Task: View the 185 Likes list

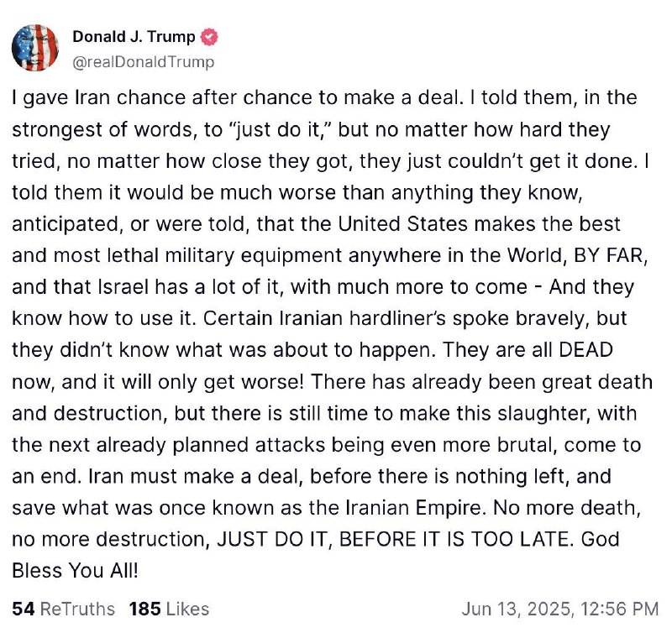Action: pos(170,609)
